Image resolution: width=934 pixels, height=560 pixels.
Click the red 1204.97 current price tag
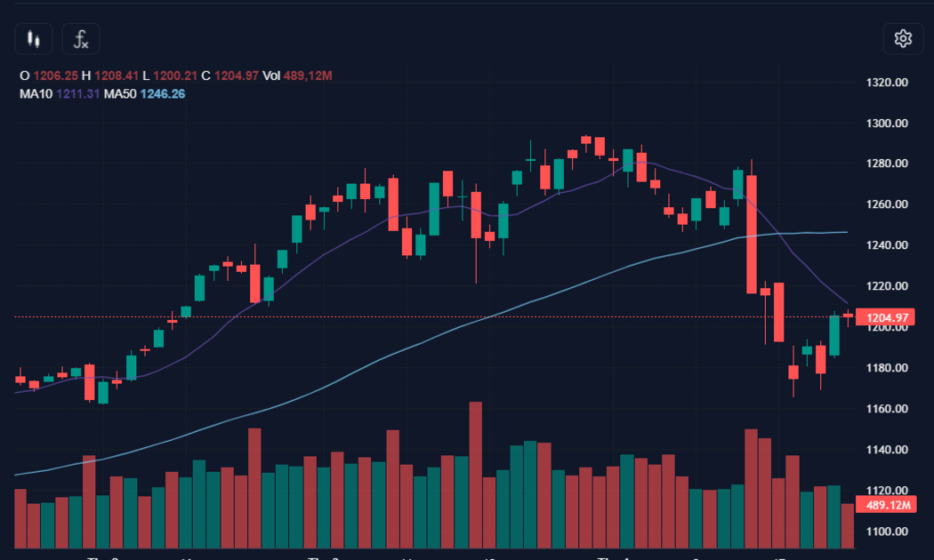coord(888,317)
